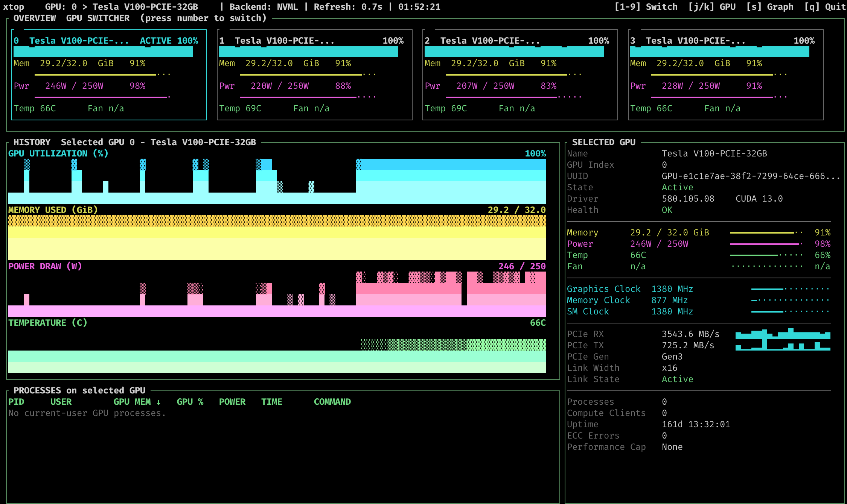Viewport: 847px width, 504px height.
Task: Click the GPU utilization history graph
Action: click(277, 181)
